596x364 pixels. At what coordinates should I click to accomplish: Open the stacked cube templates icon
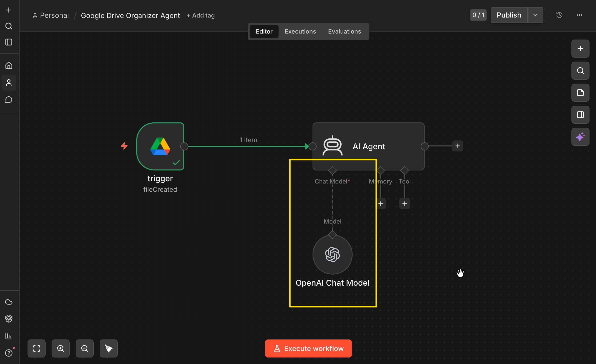click(x=9, y=319)
